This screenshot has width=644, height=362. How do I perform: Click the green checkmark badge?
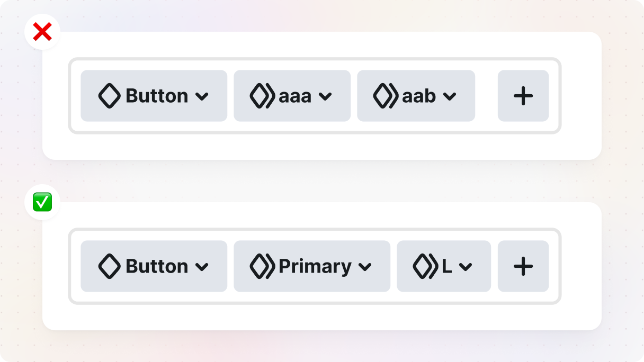[x=42, y=202]
